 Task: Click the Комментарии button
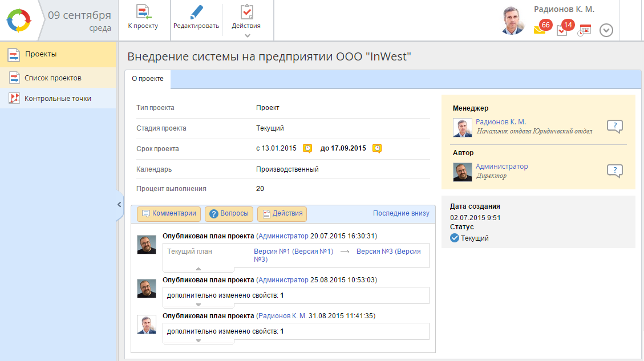(x=169, y=214)
